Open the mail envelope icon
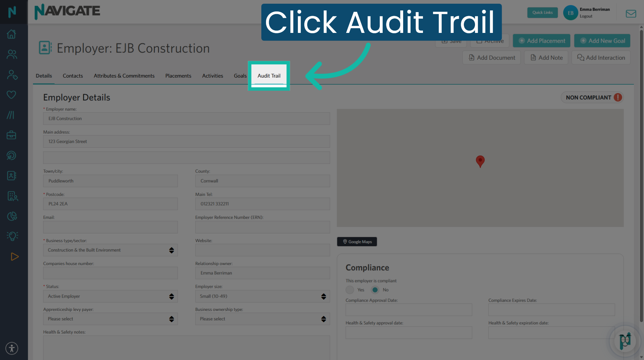The height and width of the screenshot is (360, 644). [x=631, y=13]
